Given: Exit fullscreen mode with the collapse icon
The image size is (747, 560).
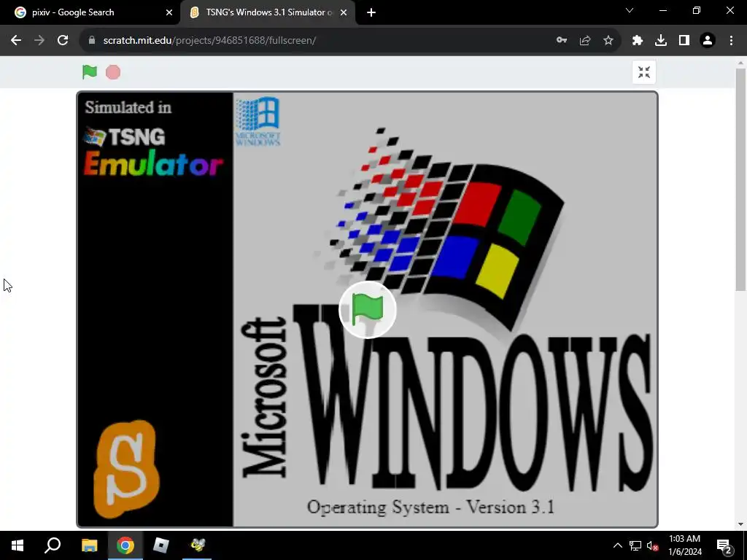Looking at the screenshot, I should point(644,72).
